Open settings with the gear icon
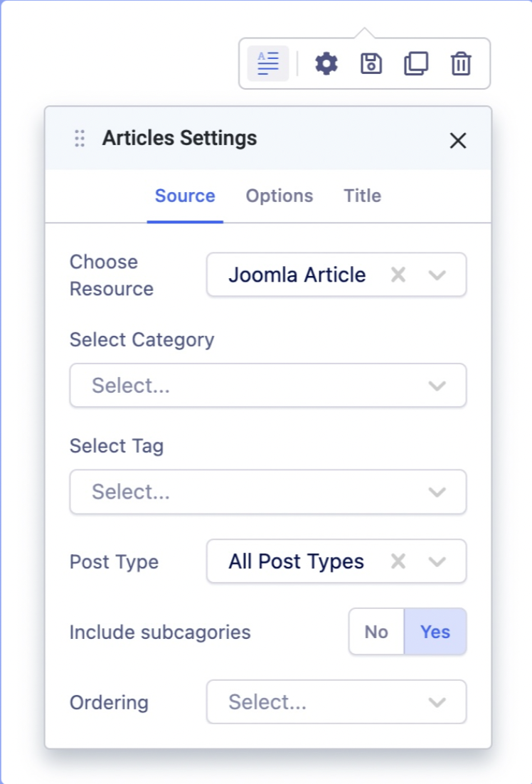Image resolution: width=532 pixels, height=784 pixels. tap(326, 63)
